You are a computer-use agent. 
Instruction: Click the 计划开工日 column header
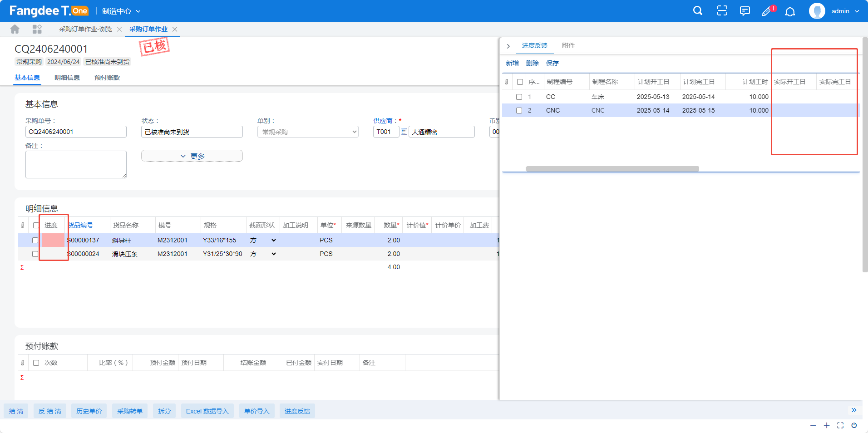point(653,82)
